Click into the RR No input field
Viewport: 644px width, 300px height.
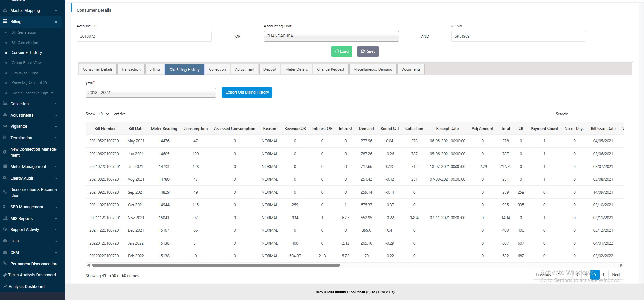point(518,36)
